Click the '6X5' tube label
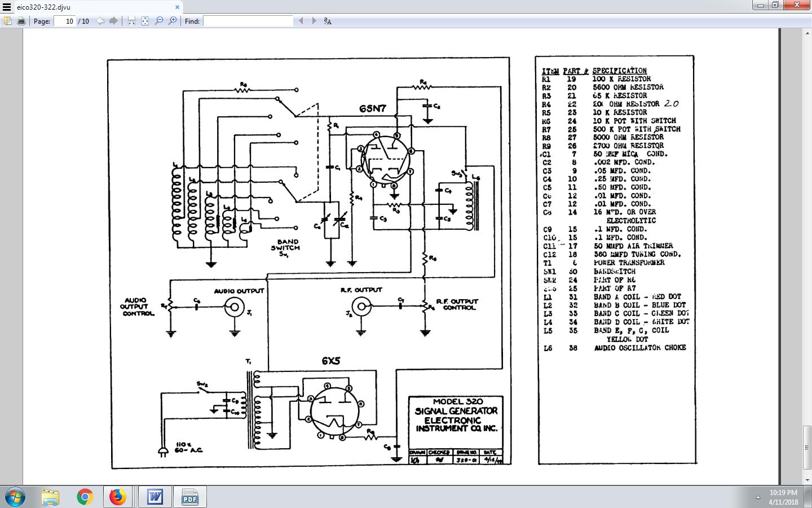This screenshot has width=812, height=508. click(x=331, y=361)
